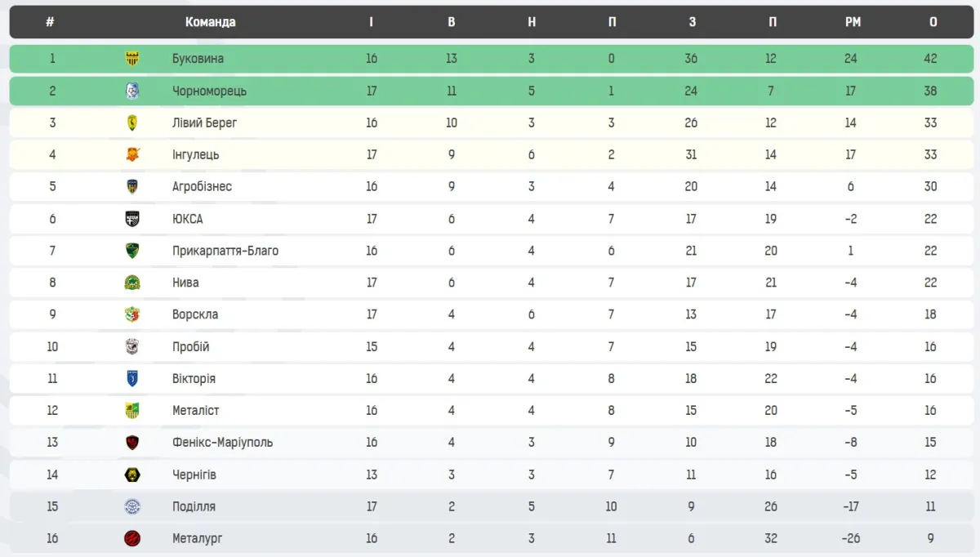Image resolution: width=980 pixels, height=557 pixels.
Task: Click the ЮКСА black shield logo
Action: click(x=132, y=219)
